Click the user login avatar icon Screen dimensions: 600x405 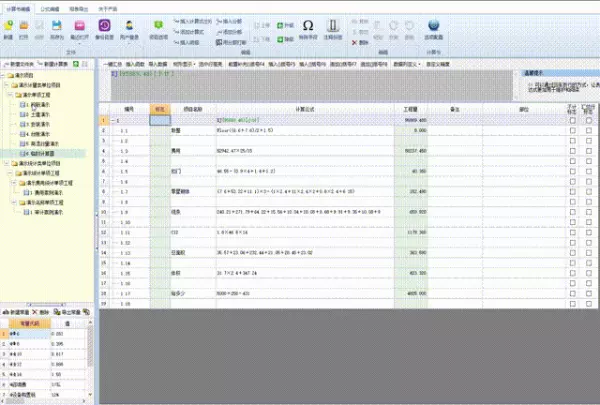click(x=129, y=26)
